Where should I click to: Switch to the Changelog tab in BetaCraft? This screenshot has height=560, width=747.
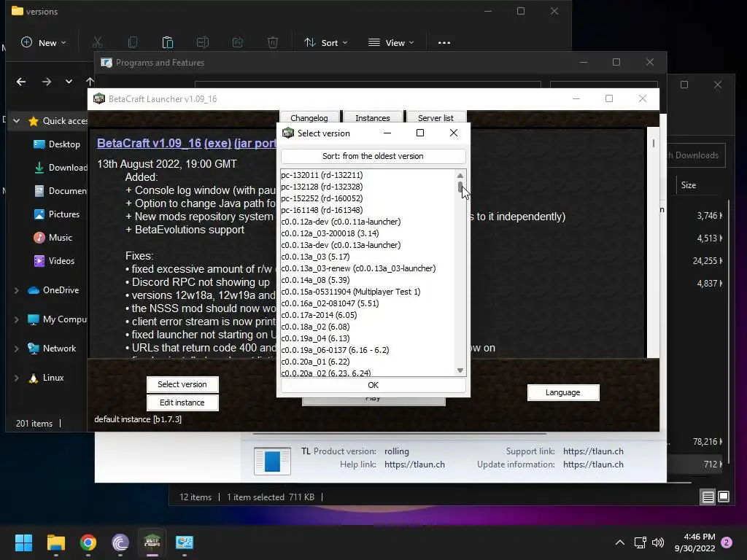[309, 117]
